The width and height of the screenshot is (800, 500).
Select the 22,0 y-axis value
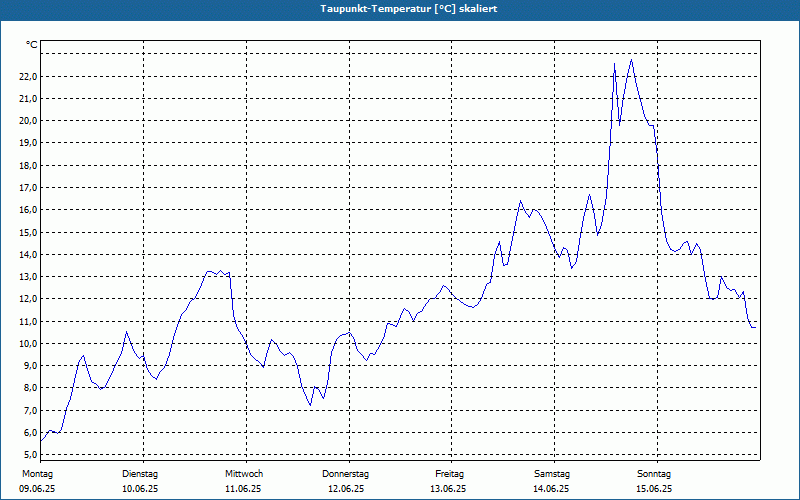pos(29,77)
